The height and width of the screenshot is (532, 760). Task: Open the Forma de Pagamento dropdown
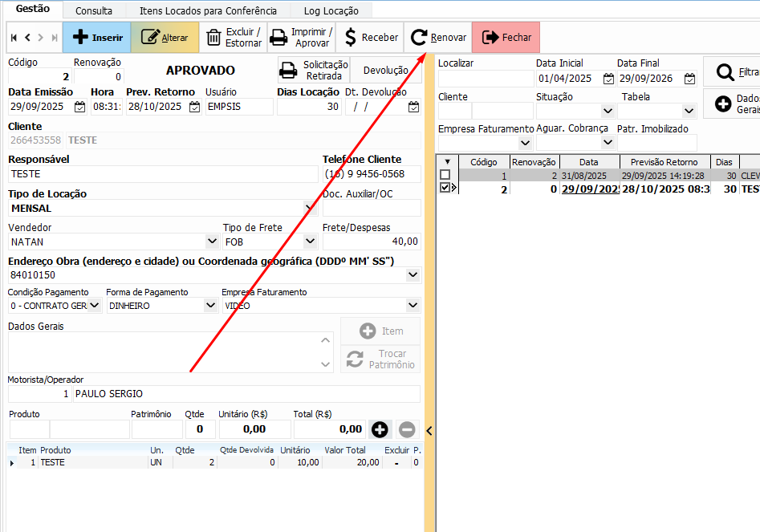(x=210, y=306)
